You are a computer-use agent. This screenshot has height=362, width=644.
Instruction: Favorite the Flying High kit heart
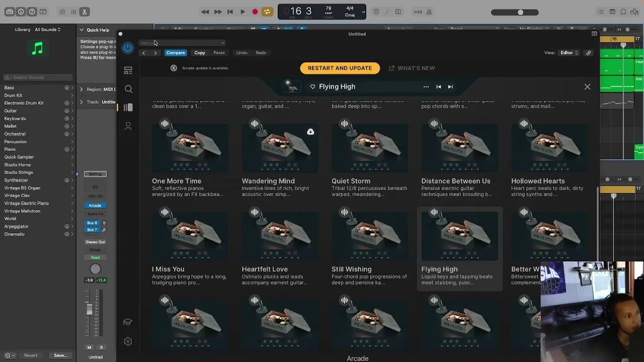(312, 86)
